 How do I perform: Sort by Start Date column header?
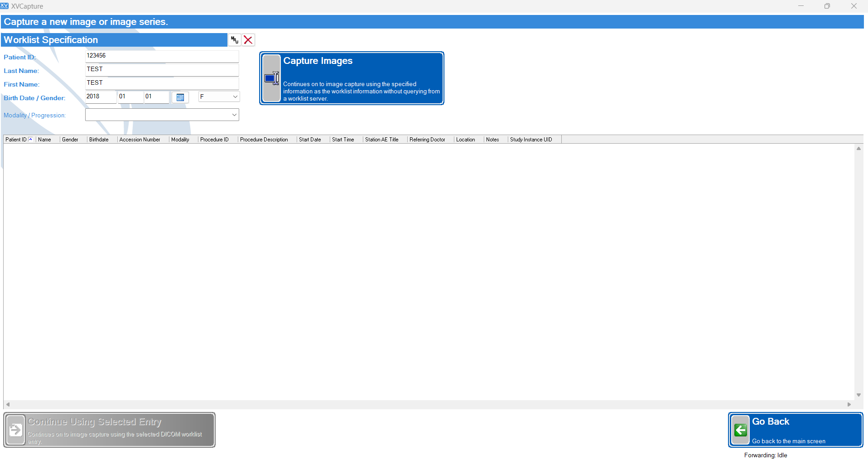point(313,140)
